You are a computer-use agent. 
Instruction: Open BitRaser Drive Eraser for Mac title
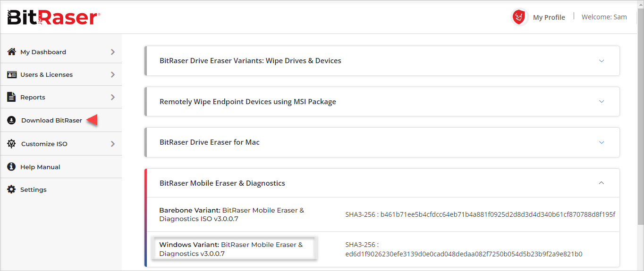click(210, 142)
